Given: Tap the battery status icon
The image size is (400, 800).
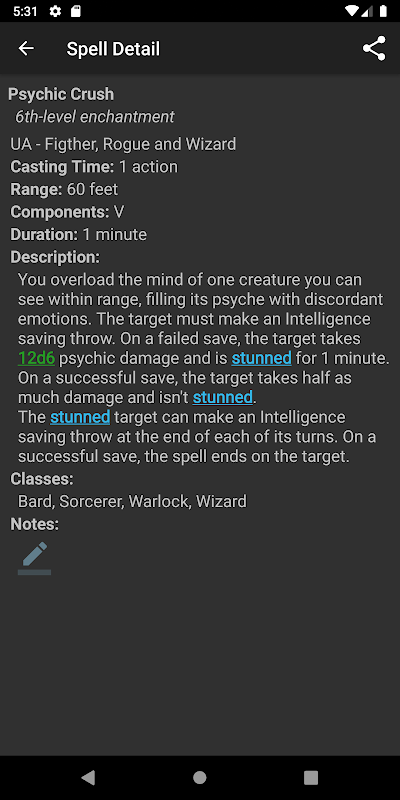Looking at the screenshot, I should coord(383,11).
